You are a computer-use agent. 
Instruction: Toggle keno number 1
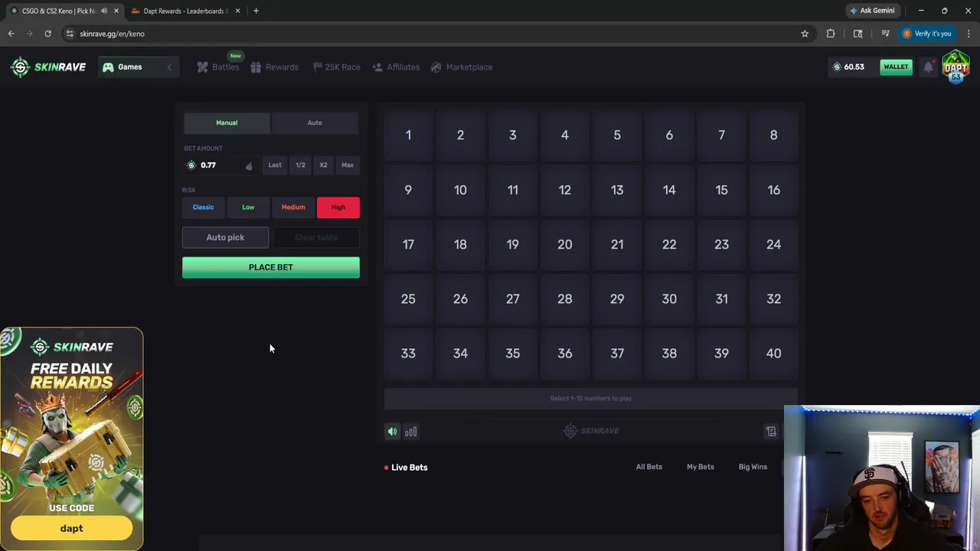point(408,135)
